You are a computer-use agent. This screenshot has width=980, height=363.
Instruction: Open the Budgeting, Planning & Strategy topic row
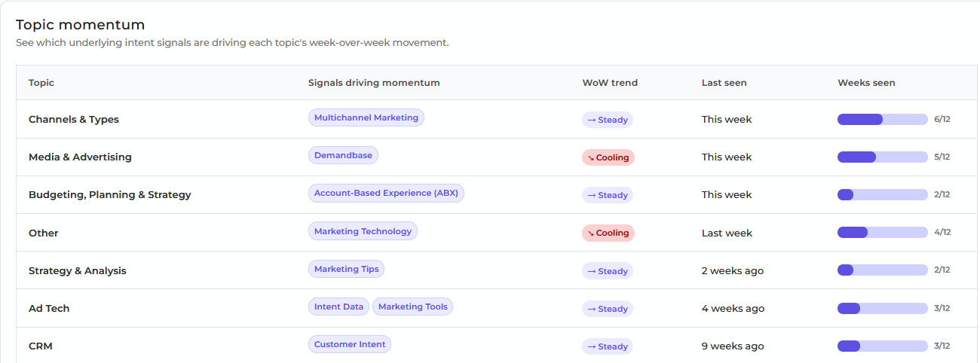[498, 194]
